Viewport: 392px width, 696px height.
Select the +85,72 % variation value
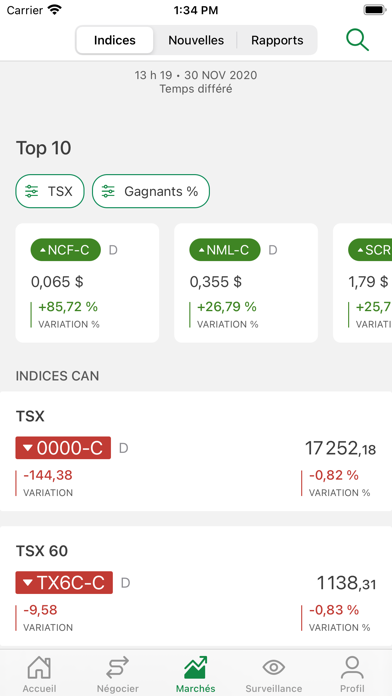[x=68, y=307]
